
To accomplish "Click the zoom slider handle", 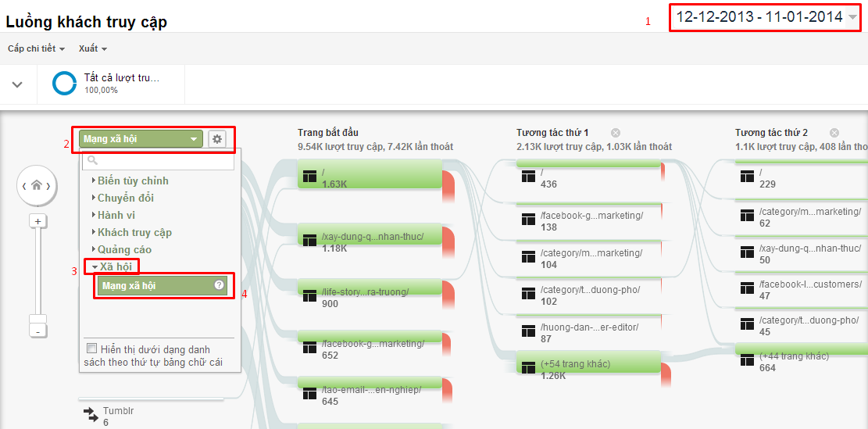I will point(37,319).
